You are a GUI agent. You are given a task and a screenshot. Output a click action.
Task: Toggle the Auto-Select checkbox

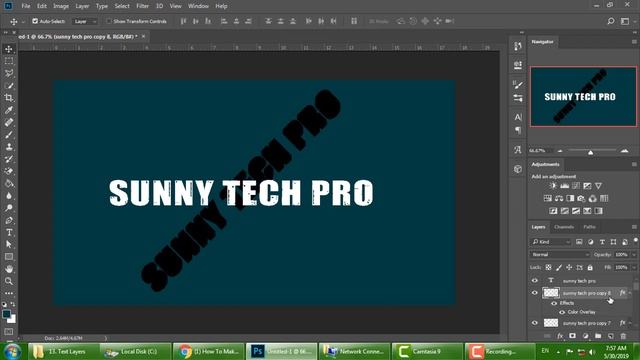pyautogui.click(x=35, y=21)
